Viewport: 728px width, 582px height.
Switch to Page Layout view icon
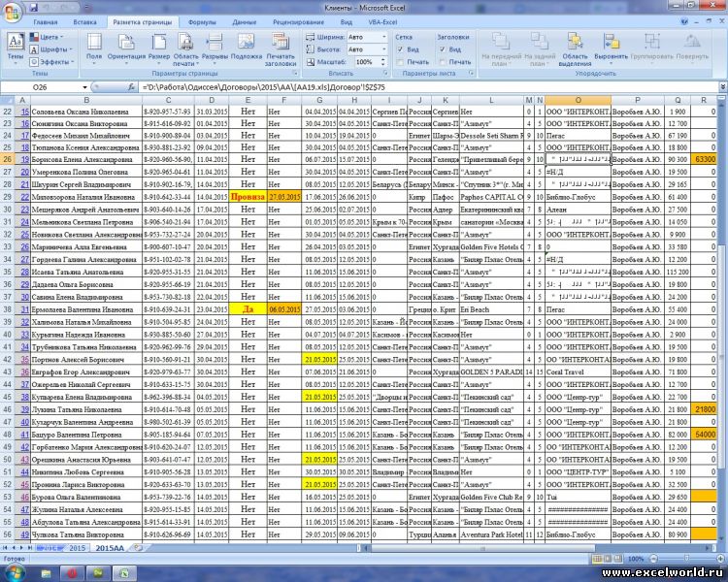point(608,559)
